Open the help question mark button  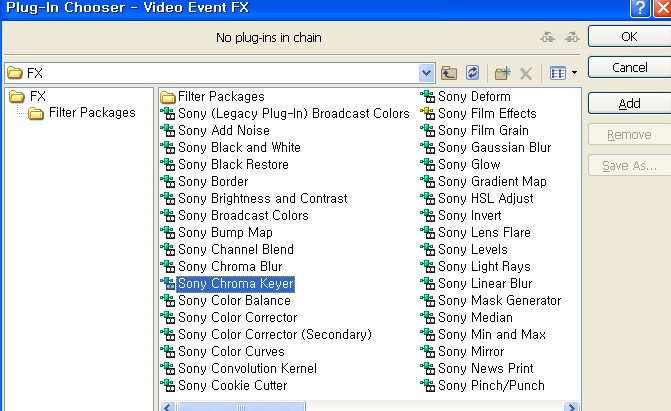pos(640,8)
